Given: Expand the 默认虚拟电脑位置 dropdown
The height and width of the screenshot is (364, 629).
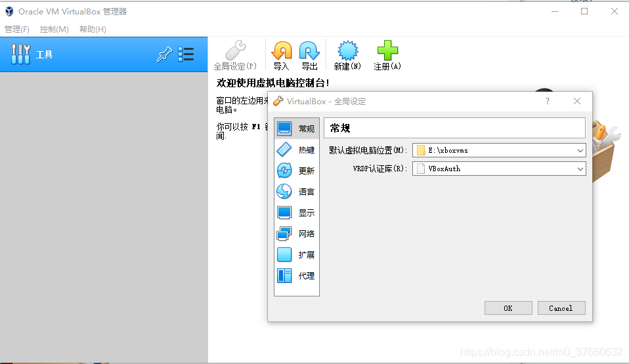Looking at the screenshot, I should [x=580, y=150].
